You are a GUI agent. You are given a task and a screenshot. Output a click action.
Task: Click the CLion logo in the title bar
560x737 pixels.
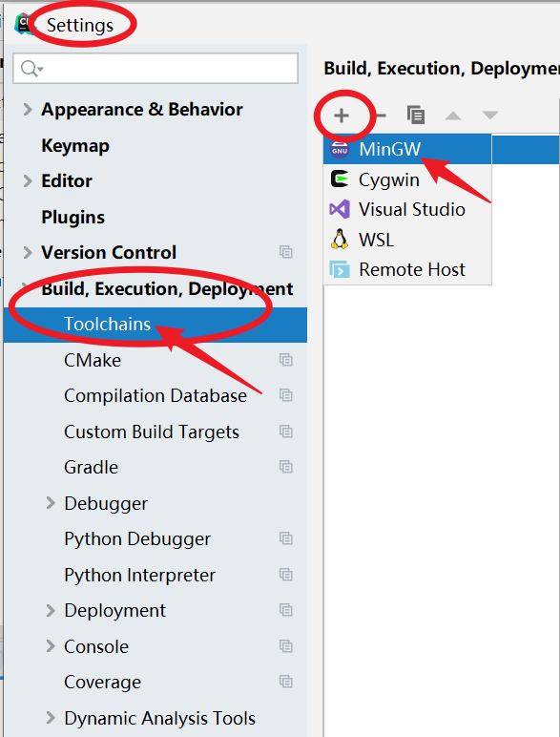(24, 24)
